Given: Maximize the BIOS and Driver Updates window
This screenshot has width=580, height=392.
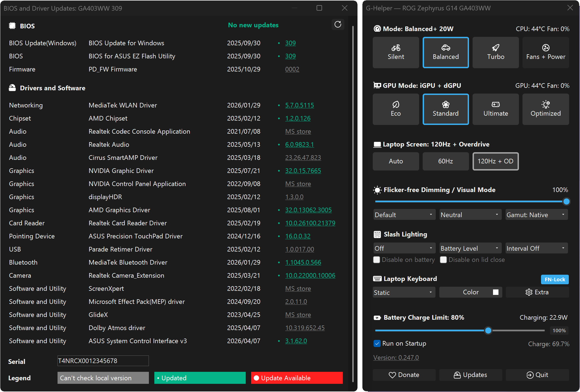Looking at the screenshot, I should pyautogui.click(x=319, y=8).
